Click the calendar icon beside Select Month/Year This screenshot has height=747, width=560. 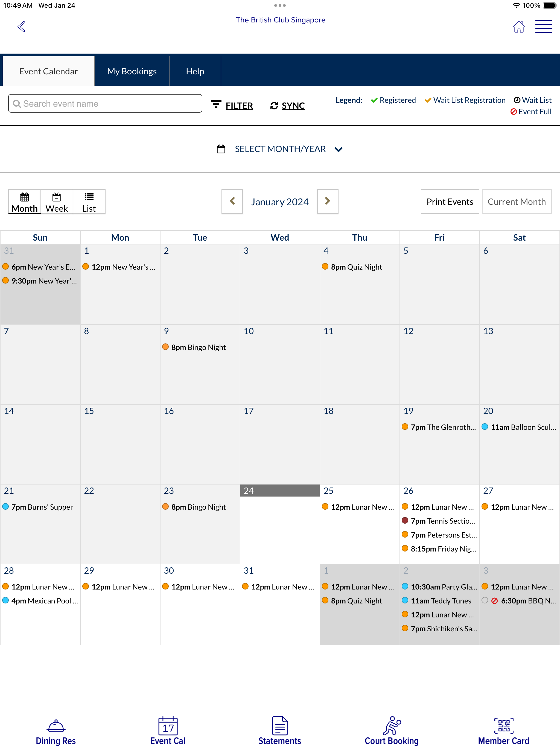(221, 149)
